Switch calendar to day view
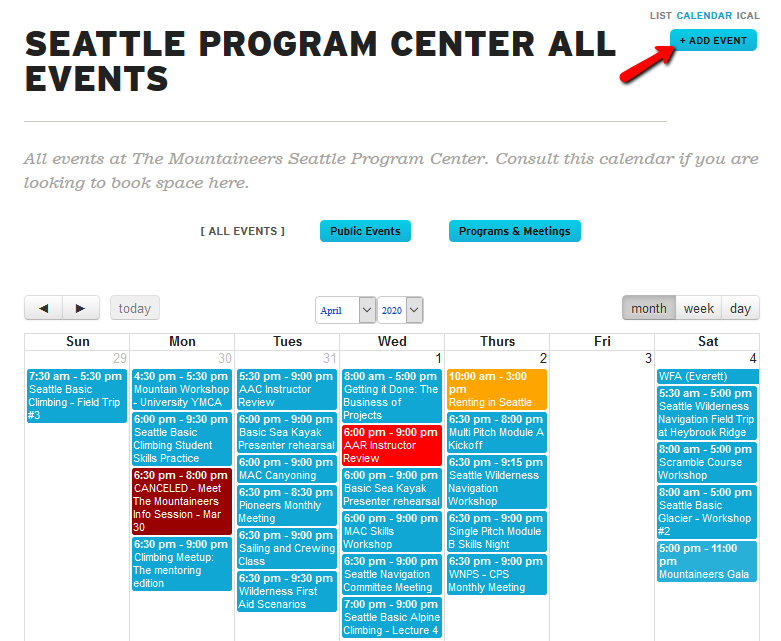Screen dimensions: 781x641 [x=740, y=308]
